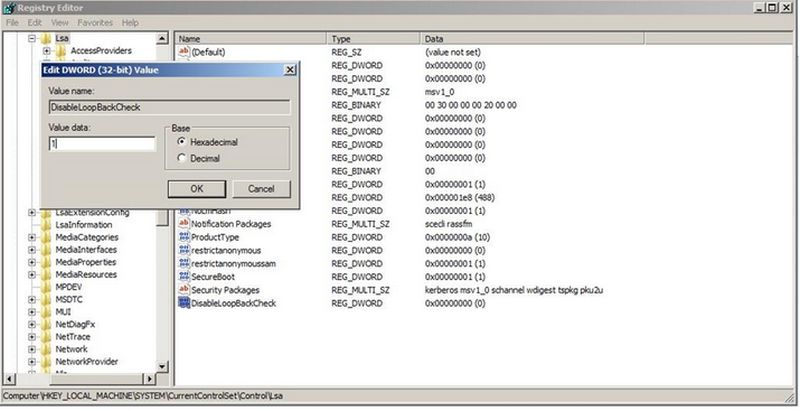Sort values by the Type column
Screen dimensions: 800x411
(x=373, y=39)
